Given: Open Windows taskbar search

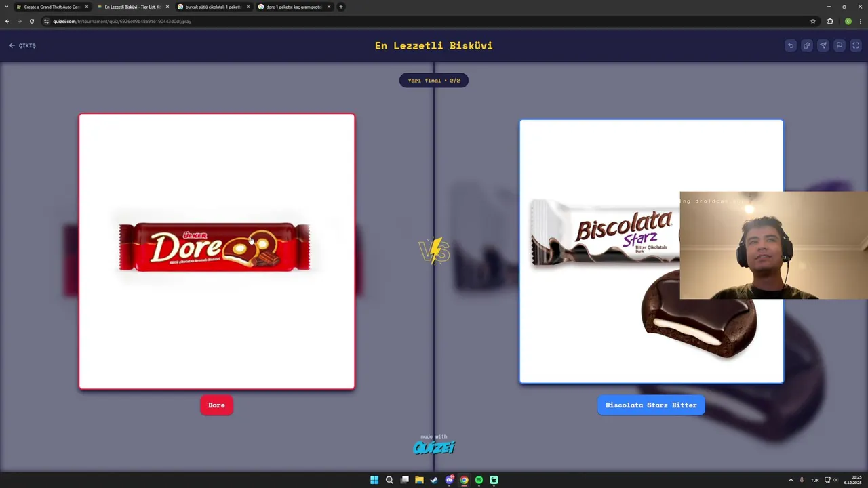Looking at the screenshot, I should [389, 480].
